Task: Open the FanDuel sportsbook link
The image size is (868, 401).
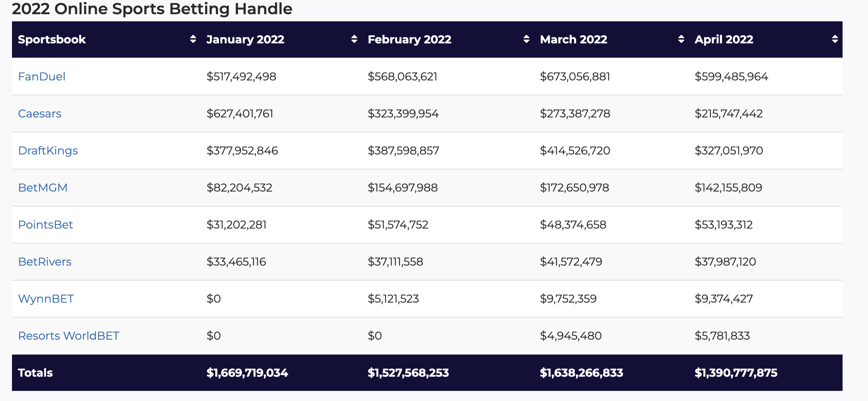Action: 42,77
